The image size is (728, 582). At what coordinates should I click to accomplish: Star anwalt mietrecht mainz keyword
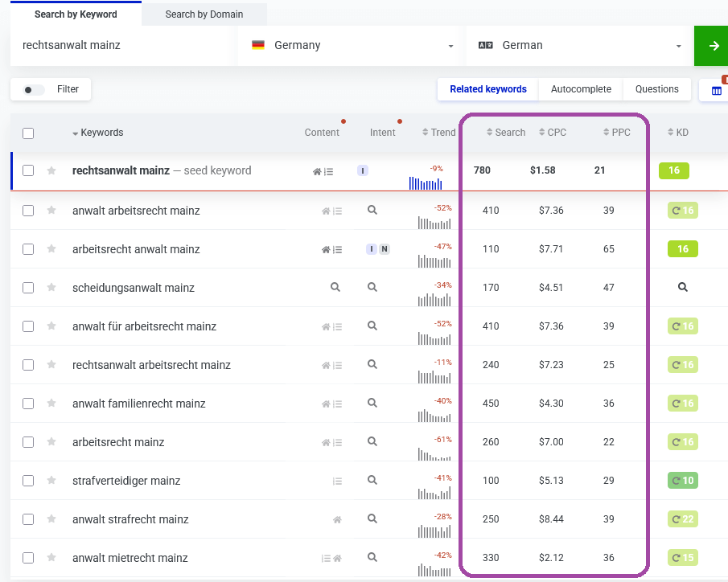pyautogui.click(x=51, y=557)
